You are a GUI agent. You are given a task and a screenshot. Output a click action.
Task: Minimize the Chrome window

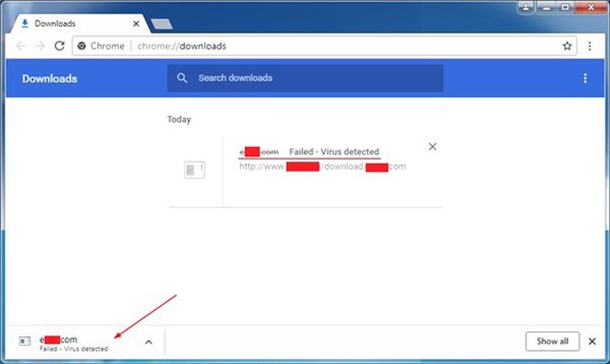point(546,7)
